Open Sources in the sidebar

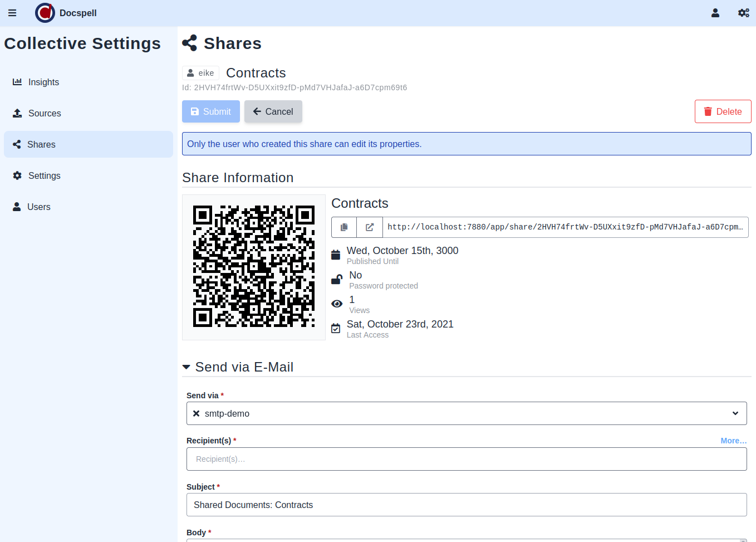pyautogui.click(x=45, y=113)
